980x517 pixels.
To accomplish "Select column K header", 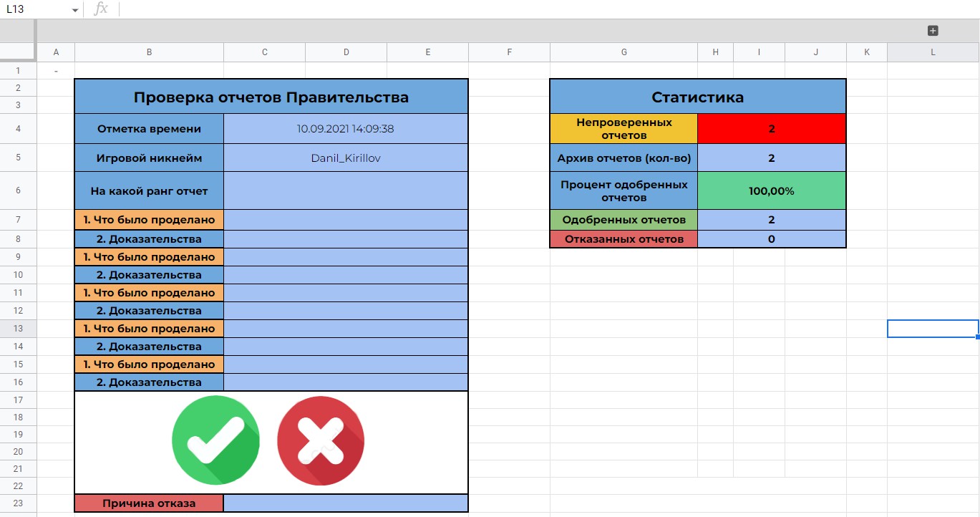I will tap(867, 52).
